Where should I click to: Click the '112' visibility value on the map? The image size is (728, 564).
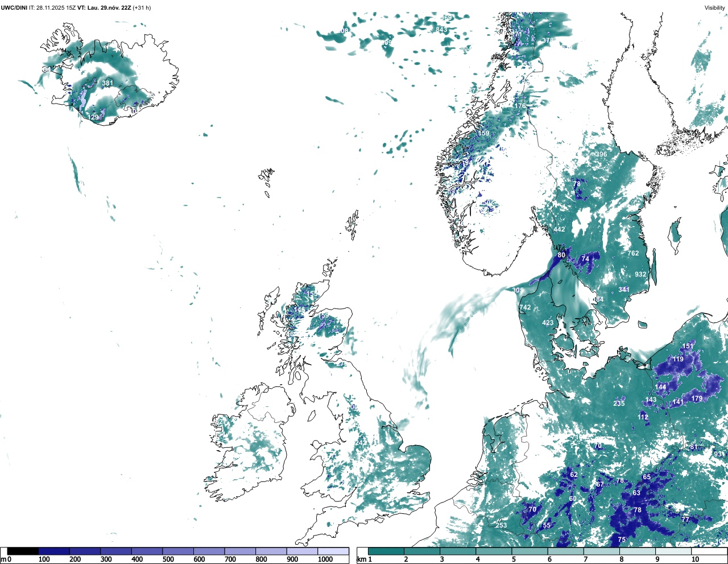point(643,417)
